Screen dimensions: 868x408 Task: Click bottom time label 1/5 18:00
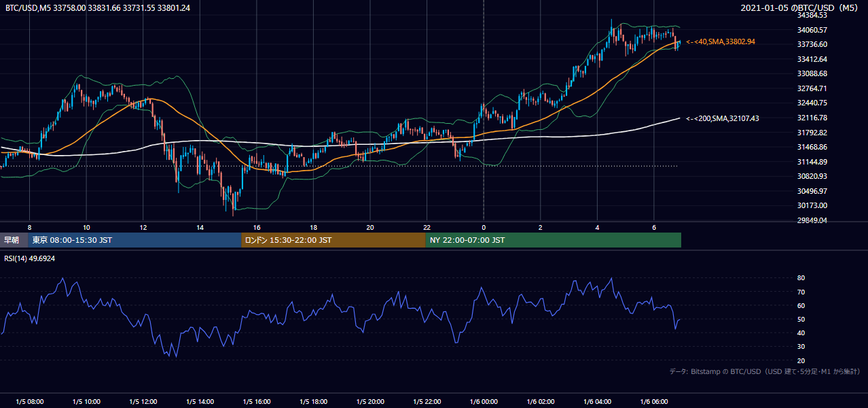point(313,402)
